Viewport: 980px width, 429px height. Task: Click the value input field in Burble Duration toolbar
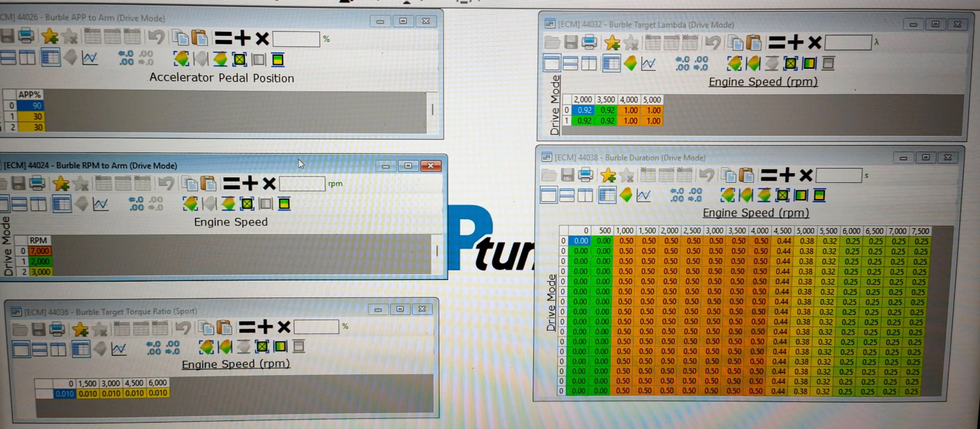click(839, 175)
